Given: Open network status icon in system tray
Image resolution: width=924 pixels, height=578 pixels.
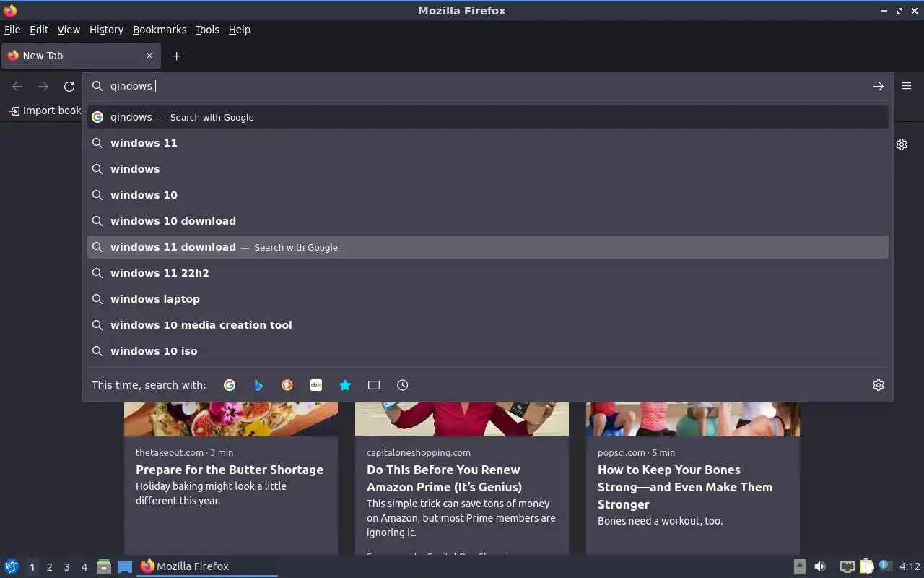Looking at the screenshot, I should 847,566.
